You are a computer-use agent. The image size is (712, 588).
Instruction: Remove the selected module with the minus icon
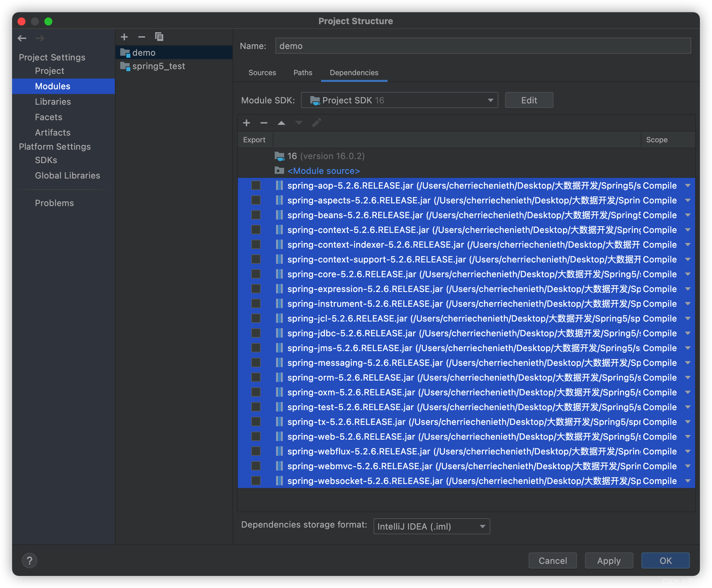[x=142, y=37]
